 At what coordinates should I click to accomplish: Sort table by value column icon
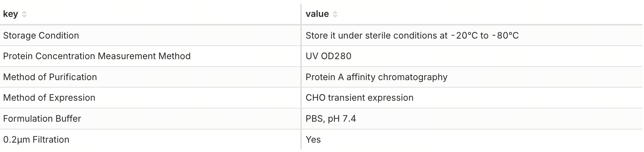pos(335,14)
